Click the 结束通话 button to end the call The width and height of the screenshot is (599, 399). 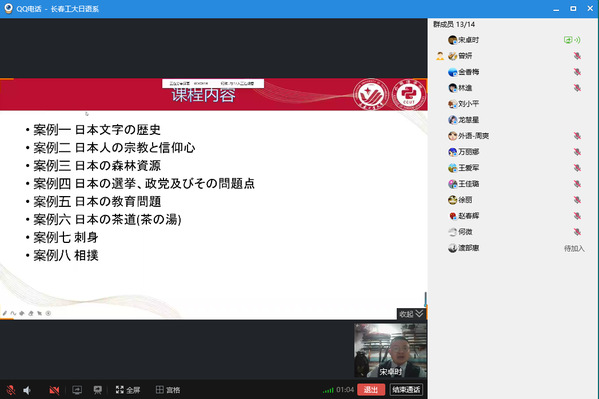click(406, 389)
